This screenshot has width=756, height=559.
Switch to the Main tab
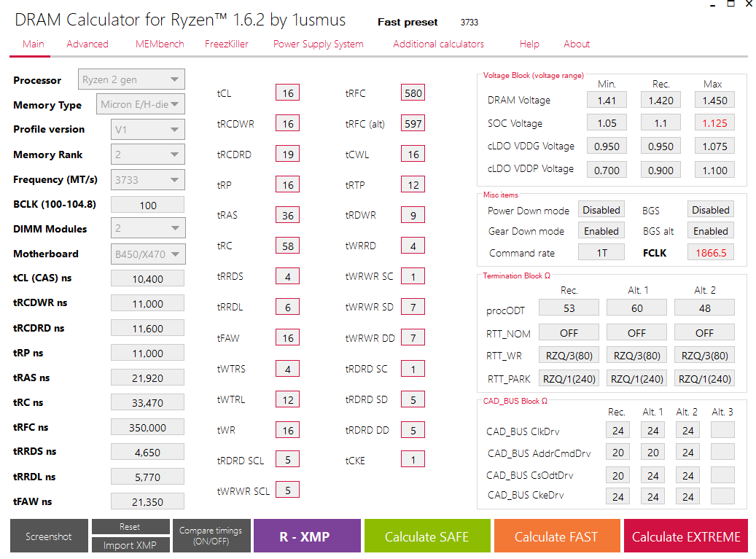point(34,44)
